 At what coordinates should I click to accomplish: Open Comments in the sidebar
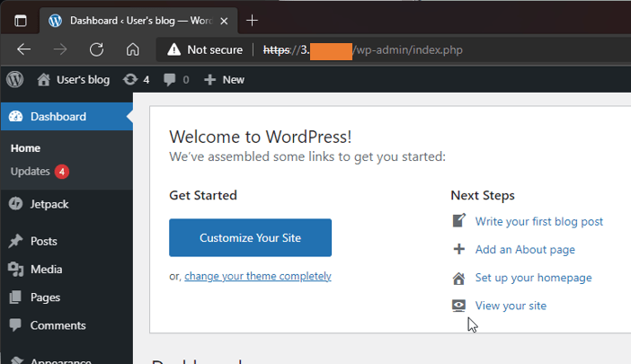coord(67,325)
